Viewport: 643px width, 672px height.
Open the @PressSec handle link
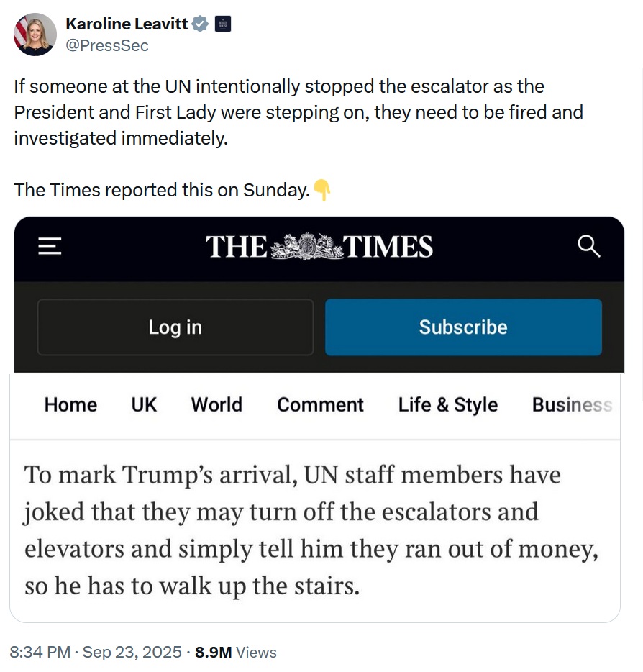pyautogui.click(x=106, y=45)
